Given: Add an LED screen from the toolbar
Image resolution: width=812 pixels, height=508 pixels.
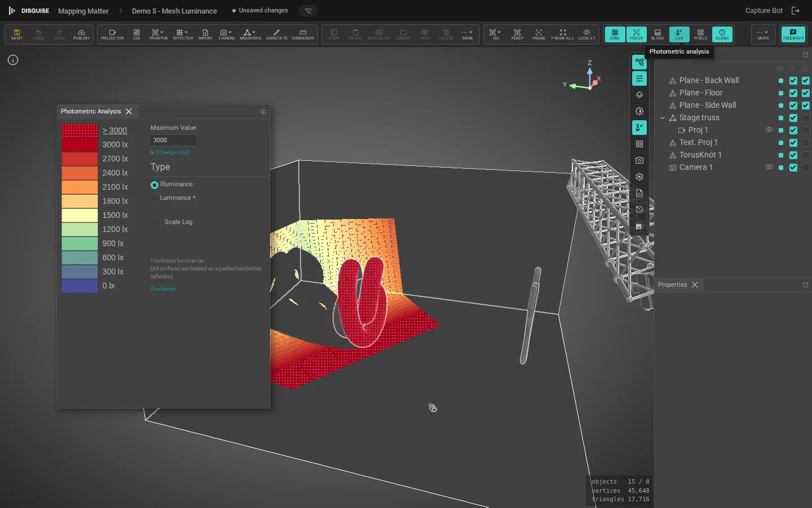Looking at the screenshot, I should [136, 34].
